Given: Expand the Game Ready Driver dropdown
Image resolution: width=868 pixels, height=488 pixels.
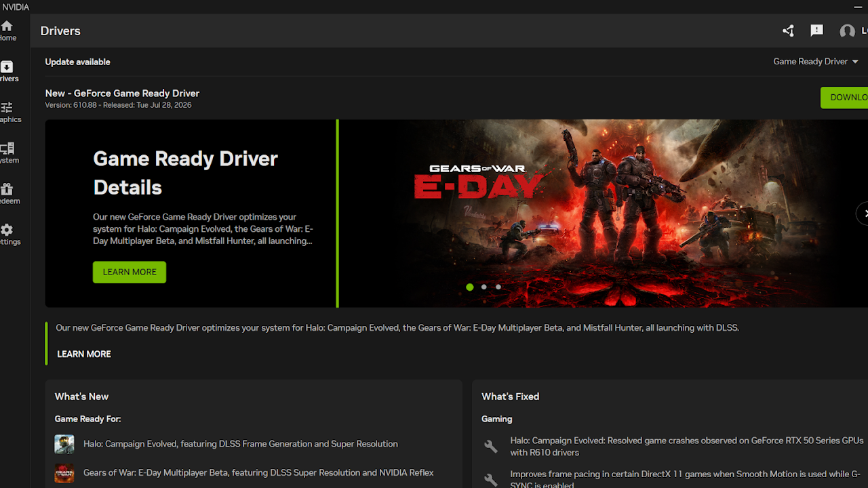Looking at the screenshot, I should coord(816,62).
